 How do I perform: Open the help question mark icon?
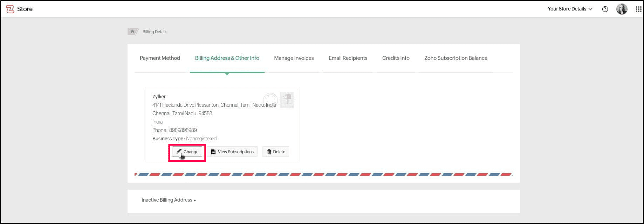(x=605, y=9)
